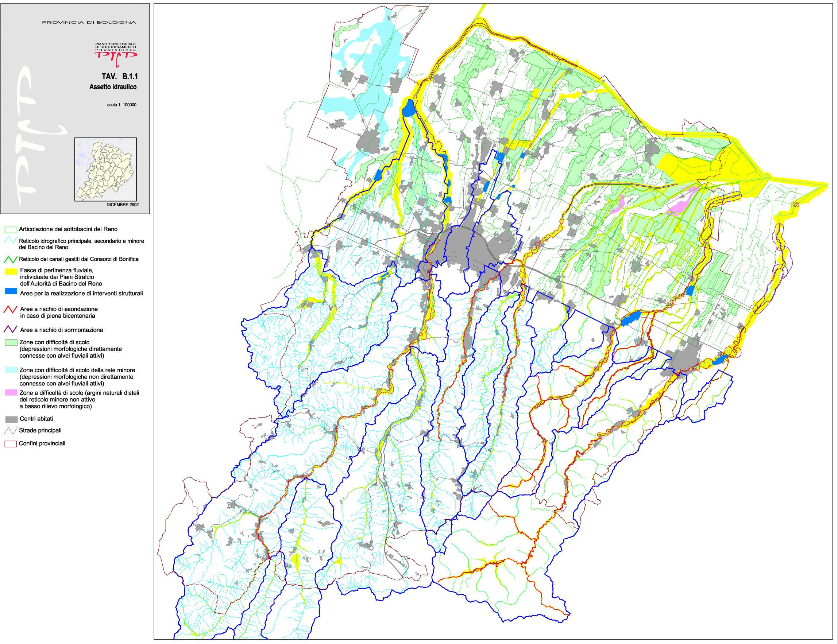Image resolution: width=838 pixels, height=644 pixels.
Task: Click the Bologna province inset locator map
Action: pos(105,169)
